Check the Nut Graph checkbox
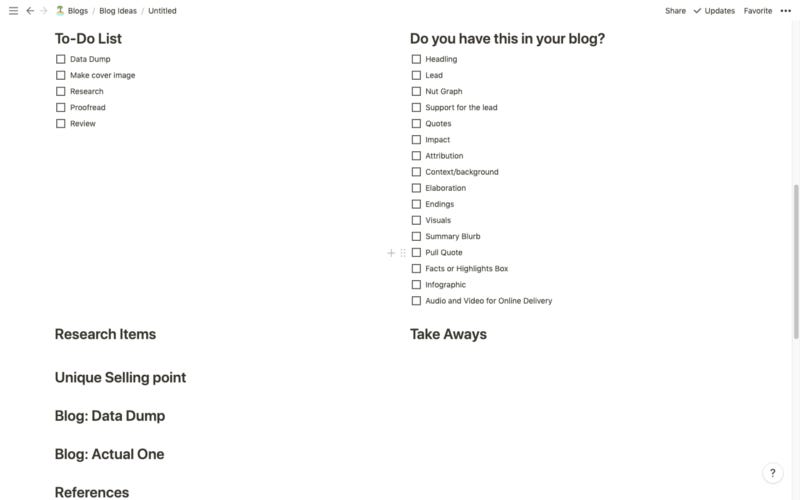Viewport: 800px width, 500px height. click(x=416, y=91)
